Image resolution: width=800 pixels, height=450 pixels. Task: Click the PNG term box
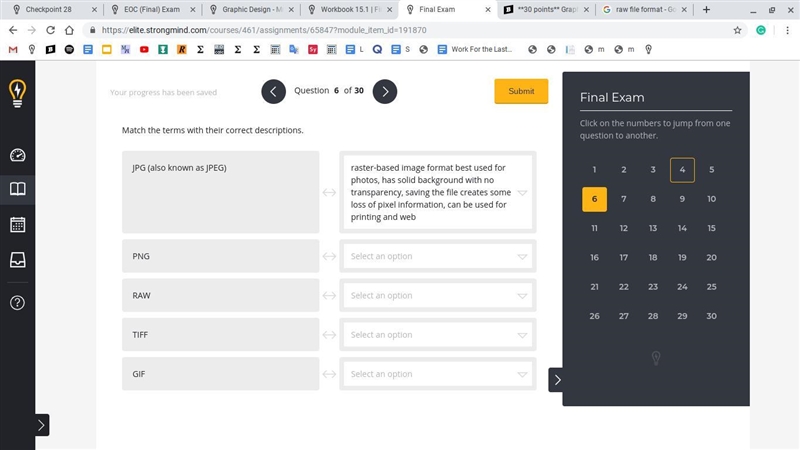point(220,256)
